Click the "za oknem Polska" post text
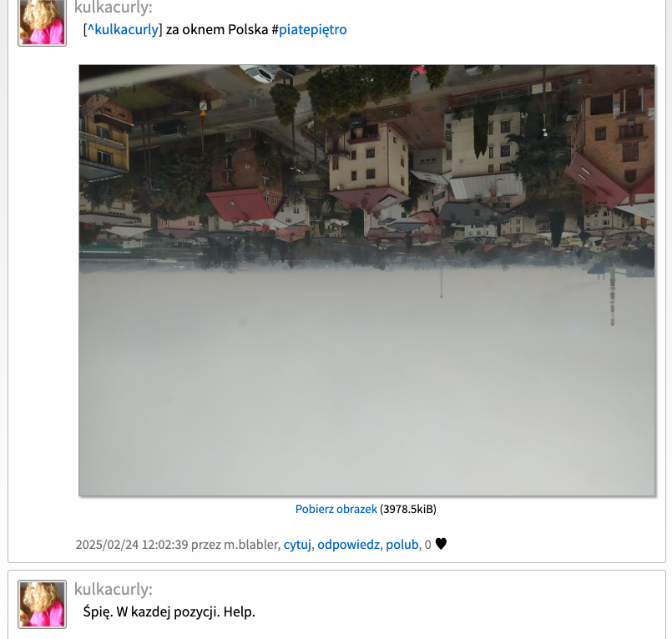Viewport: 672px width, 639px height. pos(217,29)
